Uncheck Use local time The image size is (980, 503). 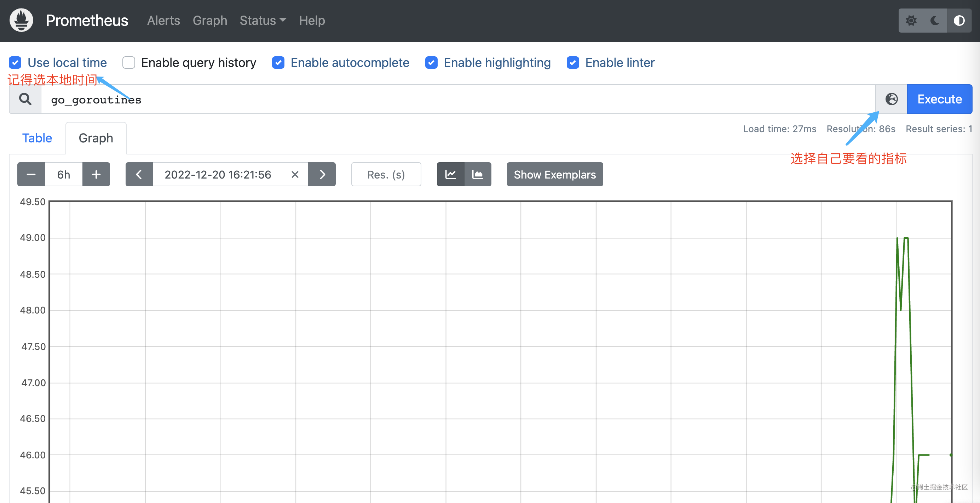(15, 62)
